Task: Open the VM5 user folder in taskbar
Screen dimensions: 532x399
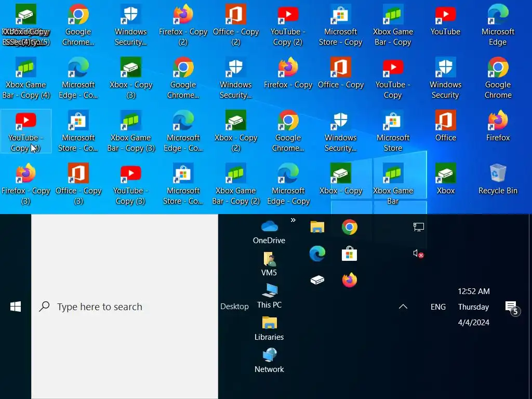Action: pyautogui.click(x=269, y=264)
